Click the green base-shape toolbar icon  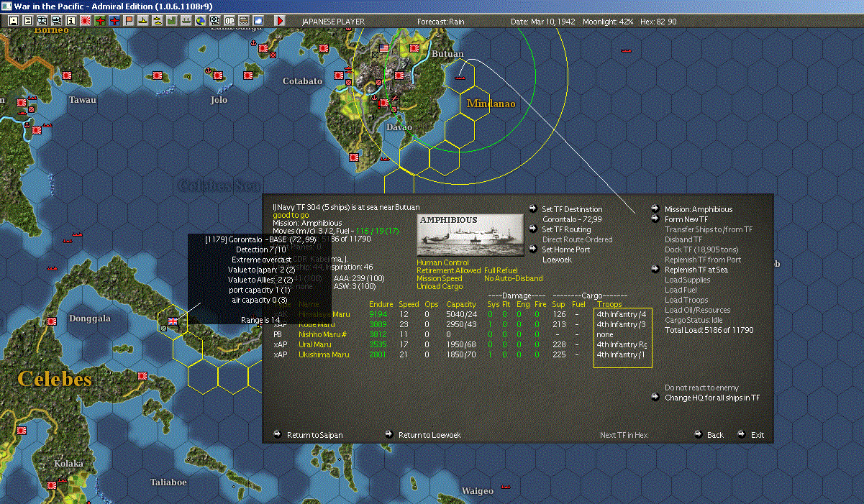(x=172, y=21)
